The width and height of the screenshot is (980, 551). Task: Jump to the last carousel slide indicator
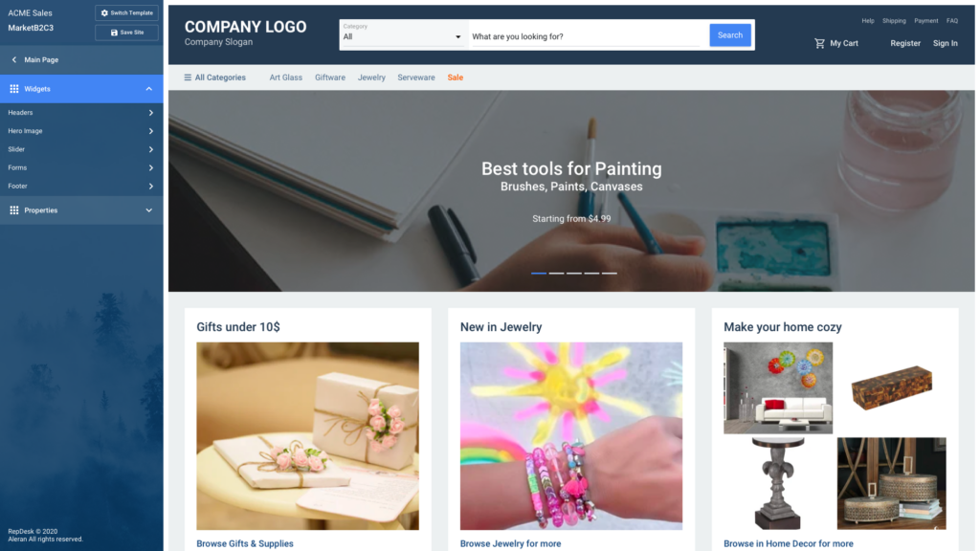[610, 273]
